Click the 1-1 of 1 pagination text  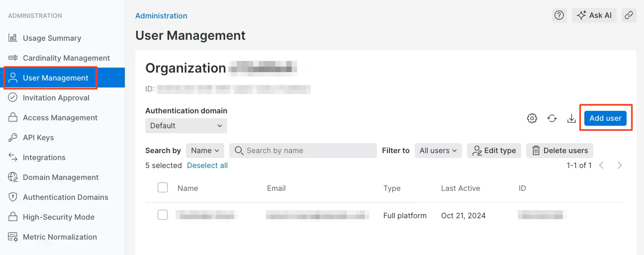click(579, 166)
